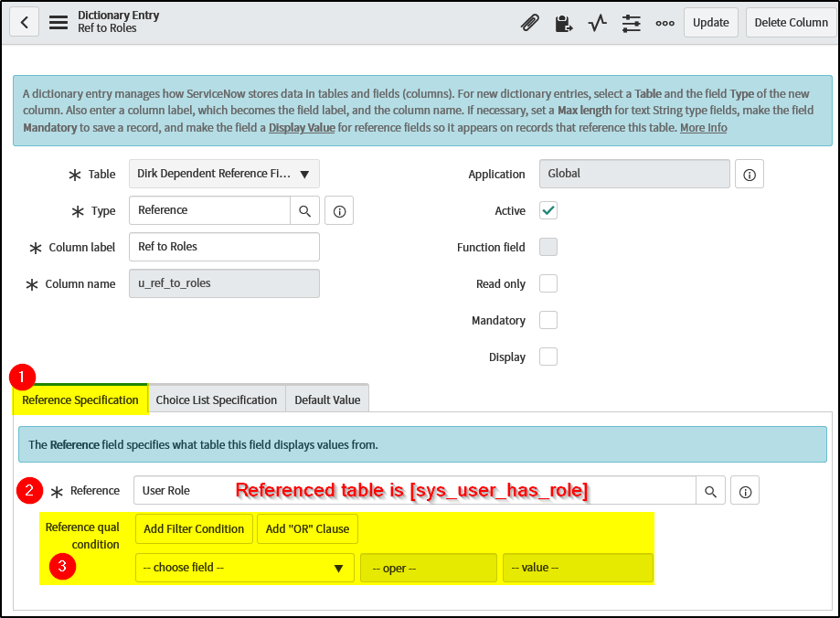Search Reference table with magnifier icon
Screen dimensions: 840x618
[x=710, y=492]
